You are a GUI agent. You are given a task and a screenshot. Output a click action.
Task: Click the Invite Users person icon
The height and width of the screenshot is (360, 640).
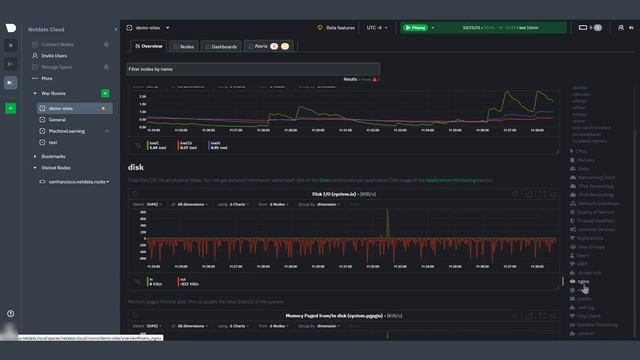[x=35, y=56]
